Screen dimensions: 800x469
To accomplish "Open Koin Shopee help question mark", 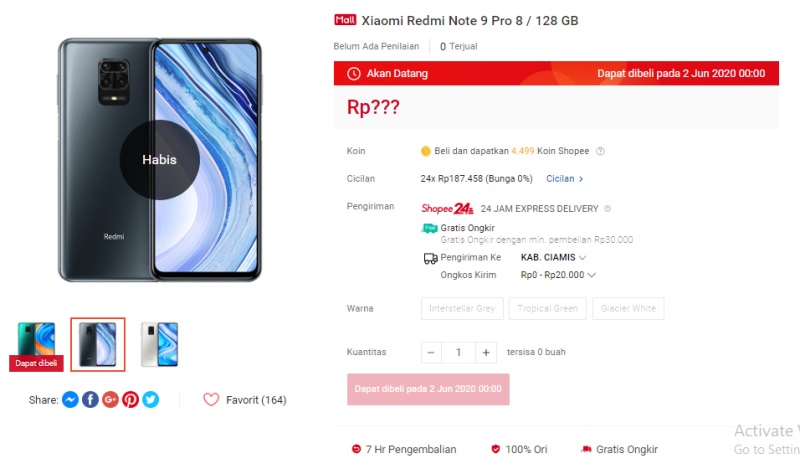I will [601, 151].
